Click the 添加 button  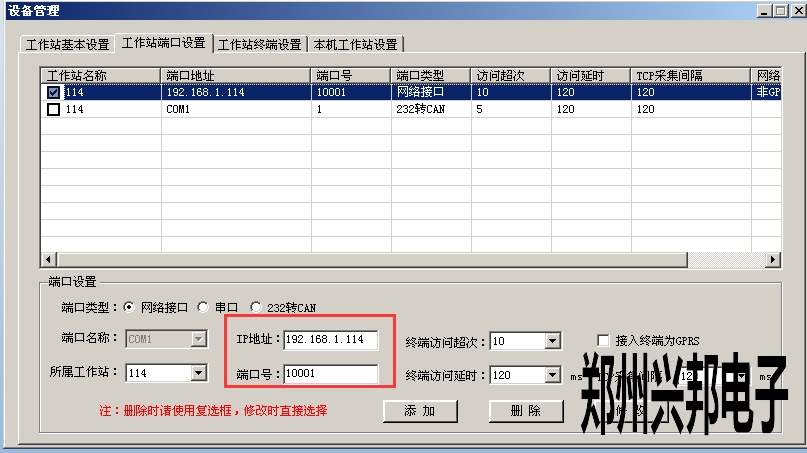pyautogui.click(x=420, y=411)
